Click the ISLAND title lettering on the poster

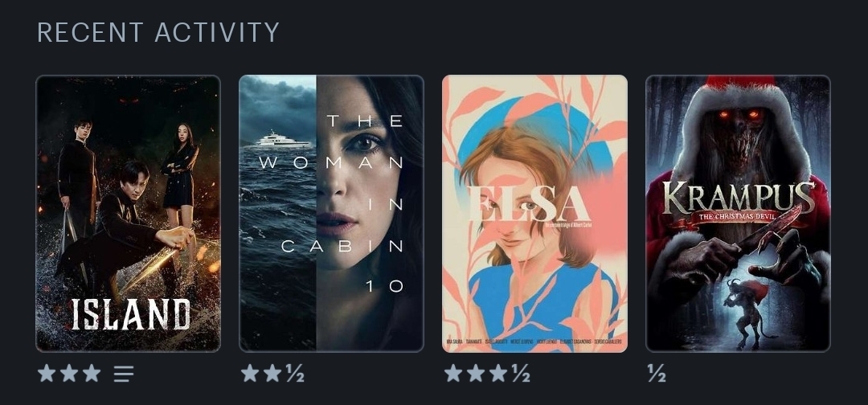[x=131, y=314]
